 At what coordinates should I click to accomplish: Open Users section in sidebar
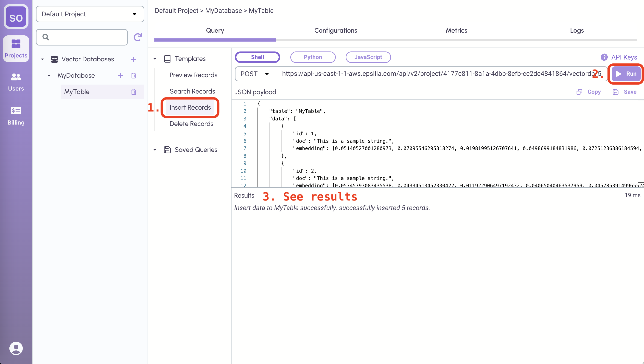tap(16, 82)
